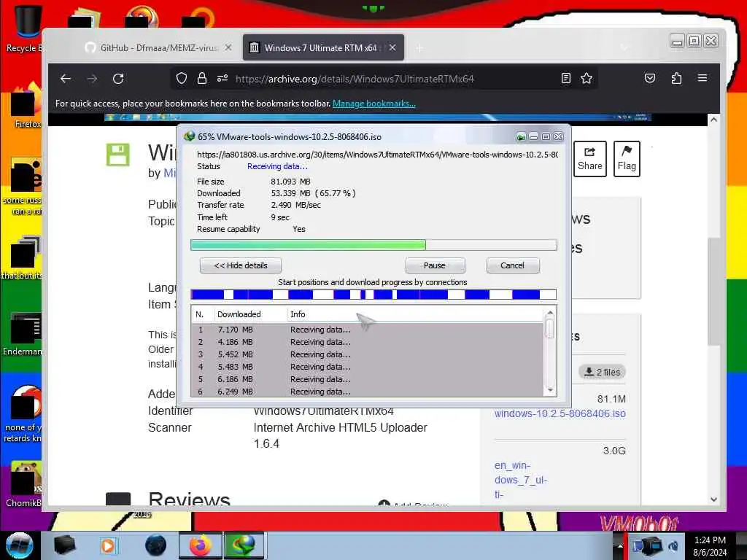The width and height of the screenshot is (747, 560).
Task: Click the Share button on archive page
Action: coord(589,159)
